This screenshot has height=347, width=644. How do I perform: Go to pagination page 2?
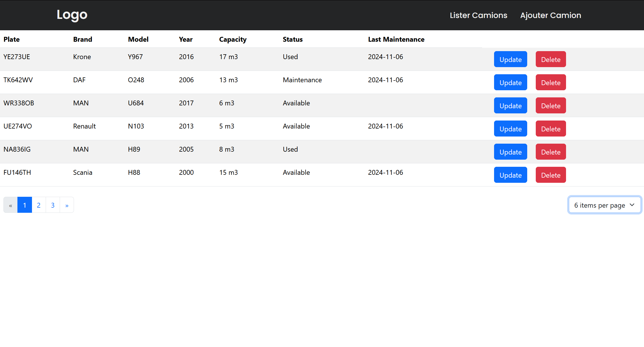tap(39, 205)
